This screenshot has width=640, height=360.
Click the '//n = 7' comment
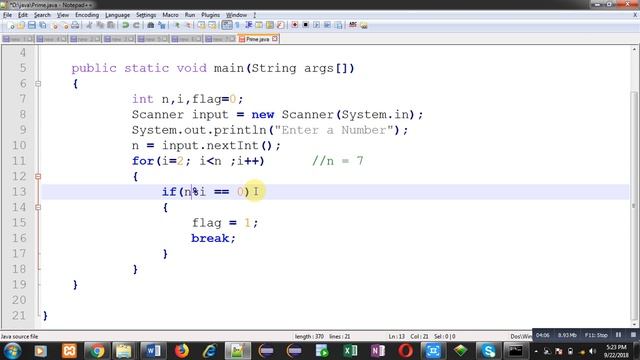338,161
